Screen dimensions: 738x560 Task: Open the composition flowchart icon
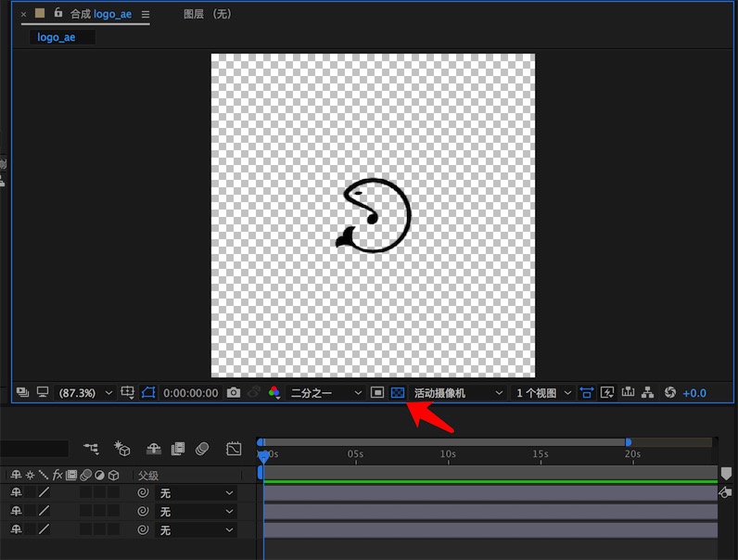(x=648, y=393)
